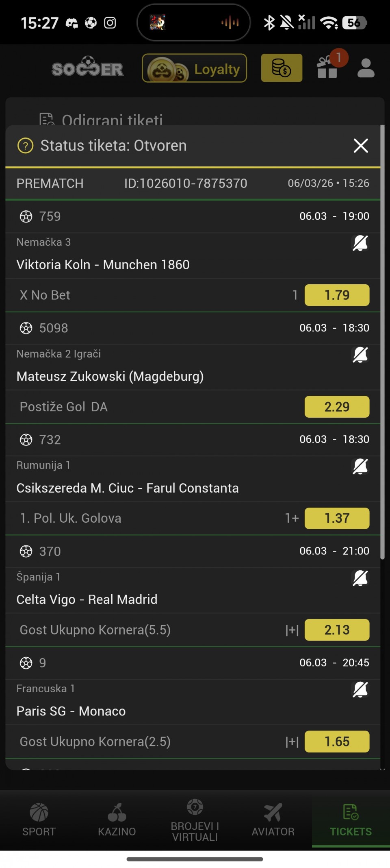Toggle notification bell for Csikszereda match
The image size is (390, 868).
tap(360, 467)
